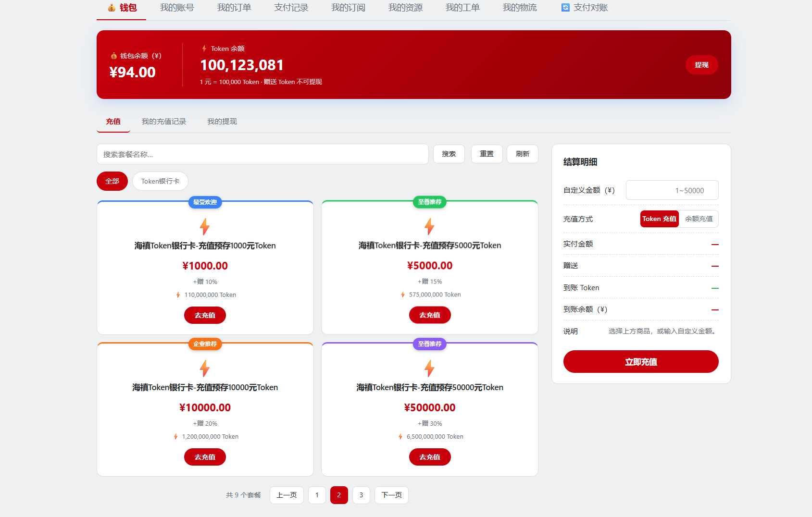
Task: Click small bolt icon beside 1,200,000,000 Token
Action: pyautogui.click(x=176, y=437)
